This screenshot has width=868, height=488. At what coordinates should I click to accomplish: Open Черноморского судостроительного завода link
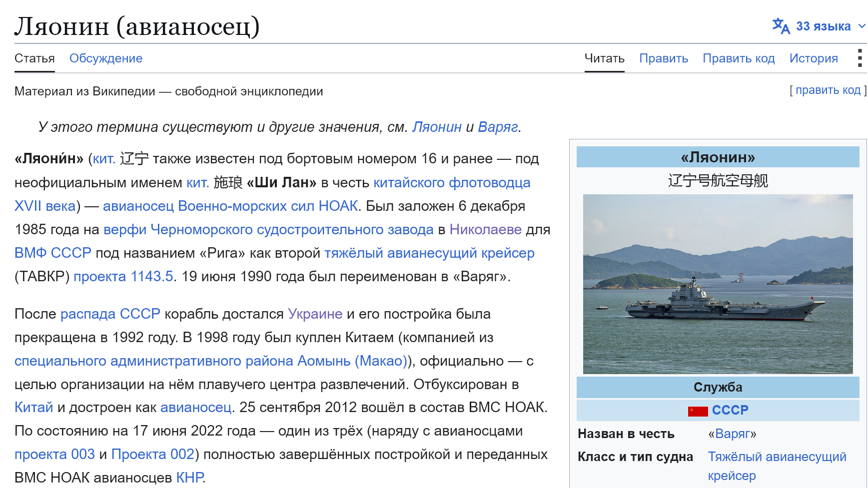(292, 229)
